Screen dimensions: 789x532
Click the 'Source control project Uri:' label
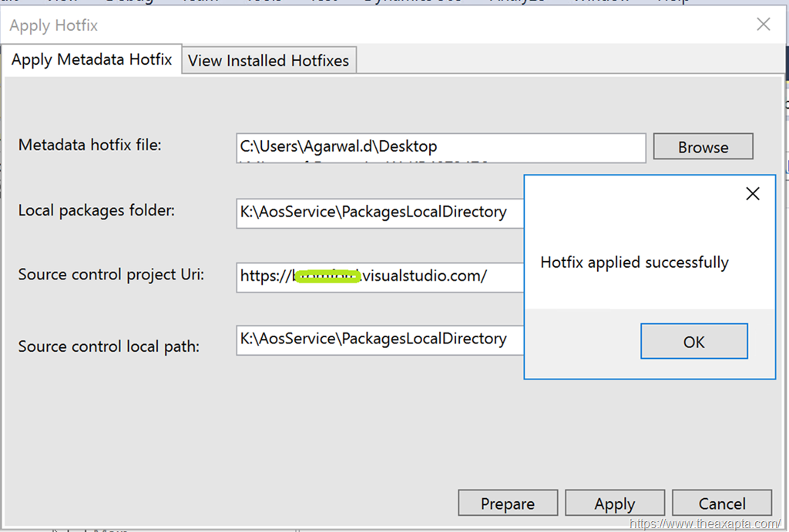coord(111,275)
